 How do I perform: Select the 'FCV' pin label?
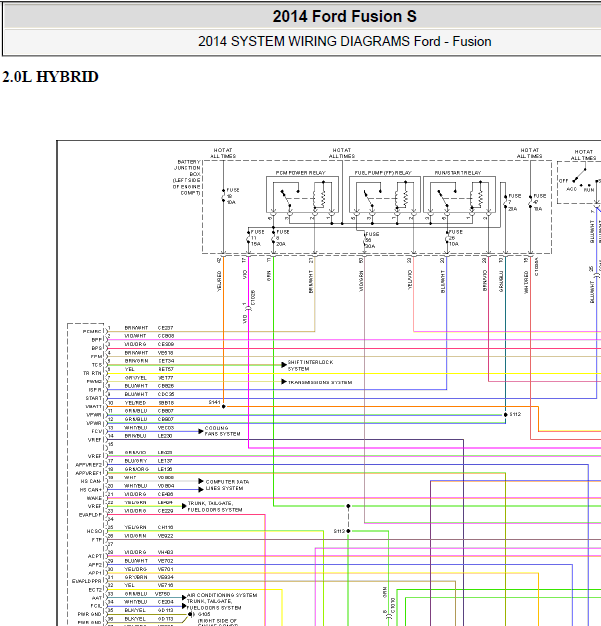[97, 431]
